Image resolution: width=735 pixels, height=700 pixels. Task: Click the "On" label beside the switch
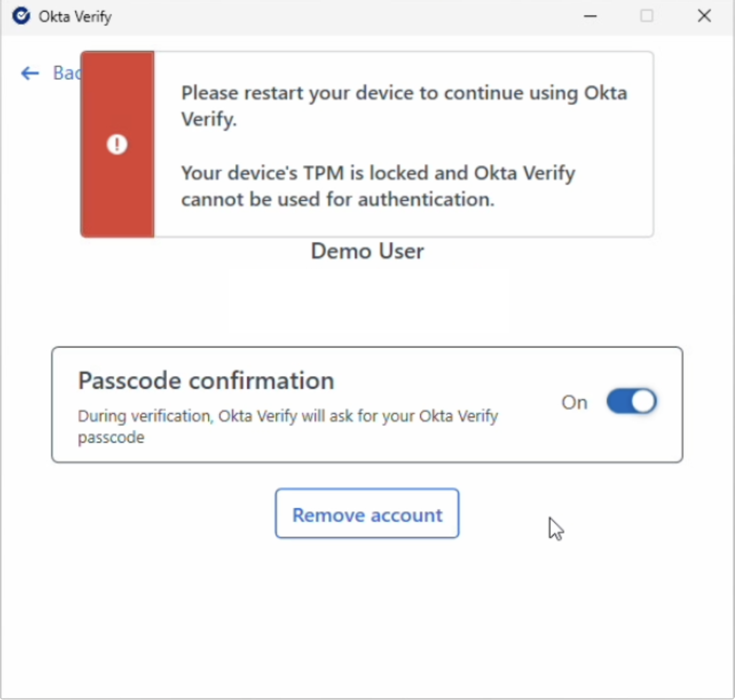(x=574, y=403)
